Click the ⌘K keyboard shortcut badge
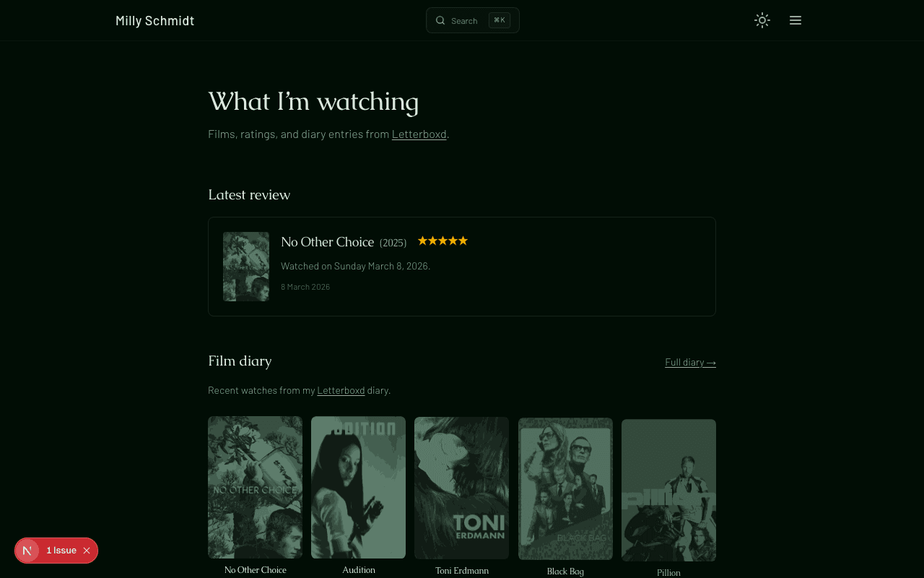Image resolution: width=924 pixels, height=578 pixels. pos(499,20)
